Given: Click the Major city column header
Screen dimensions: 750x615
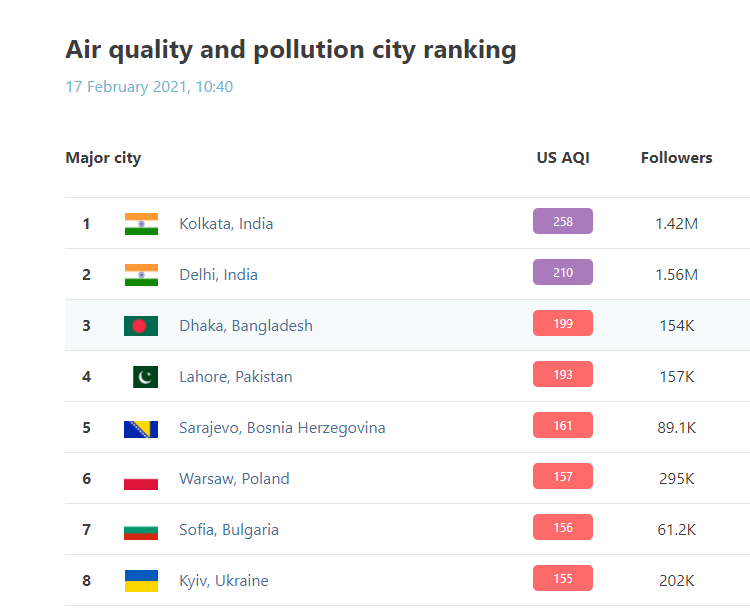Looking at the screenshot, I should 103,158.
